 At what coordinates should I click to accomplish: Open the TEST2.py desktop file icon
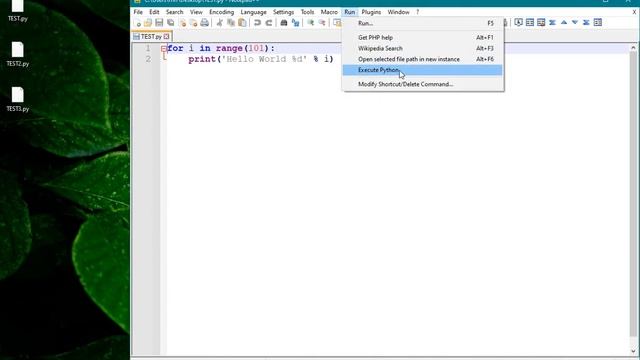[18, 54]
